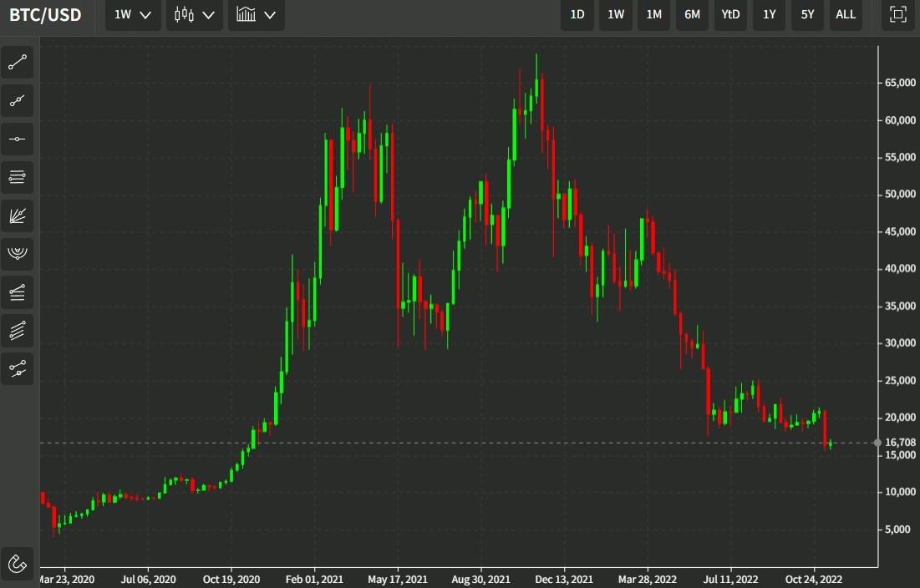Set time range preset to 1W
Viewport: 920px width, 588px height.
point(616,15)
